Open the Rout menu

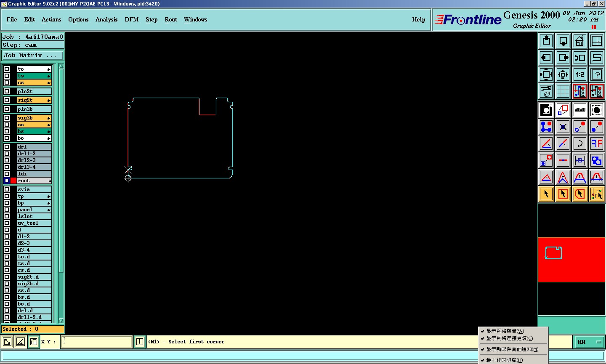click(171, 19)
